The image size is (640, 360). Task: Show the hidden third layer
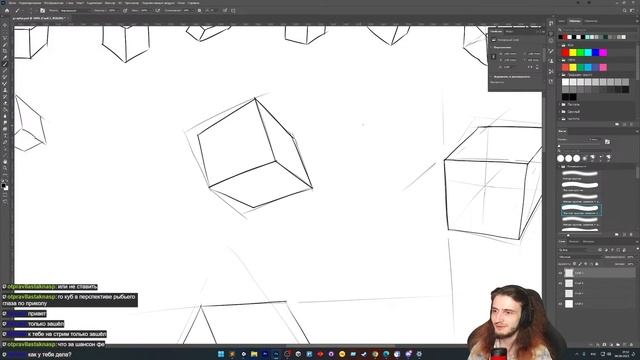[x=560, y=293]
